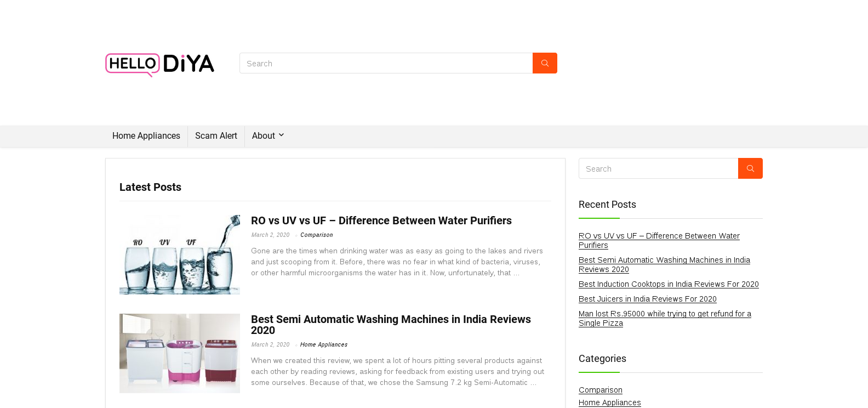Screen dimensions: 868x408
Task: Click the Hello Diya logo
Action: tap(159, 64)
